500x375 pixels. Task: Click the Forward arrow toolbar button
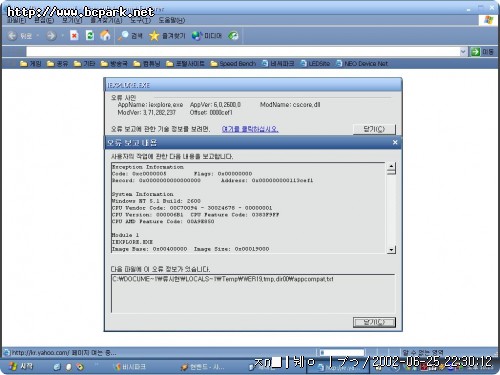click(x=51, y=36)
